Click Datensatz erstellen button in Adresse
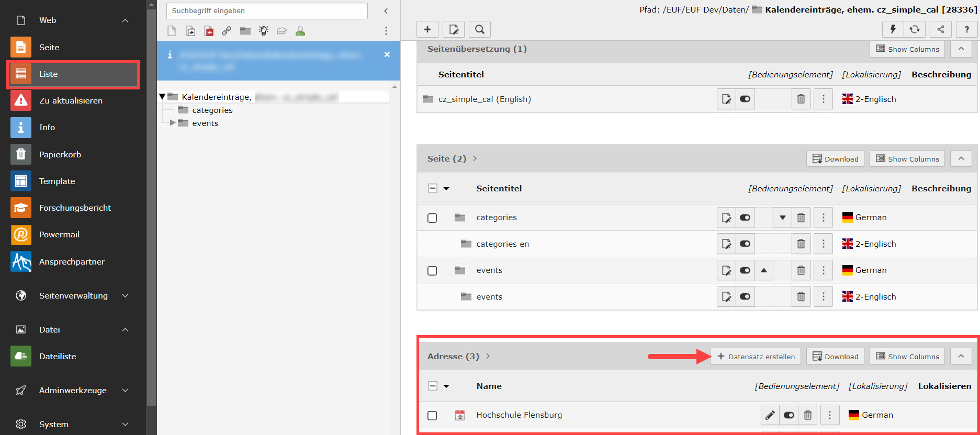 756,357
